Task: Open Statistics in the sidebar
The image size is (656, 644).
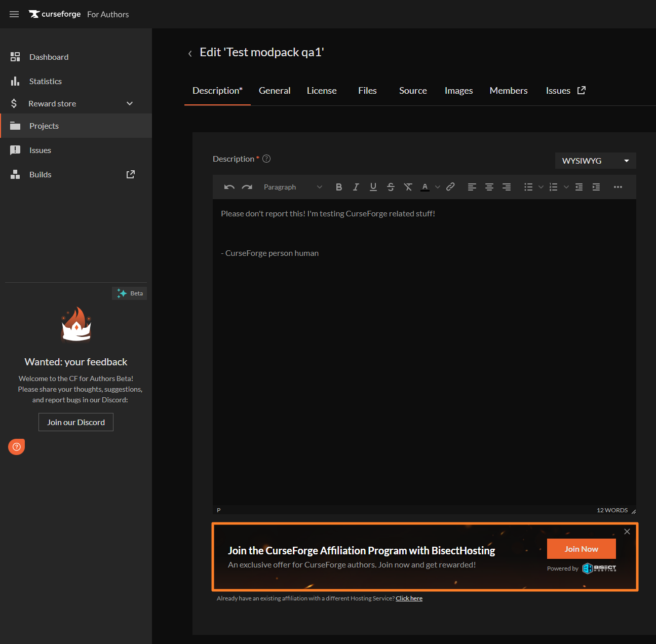Action: coord(76,81)
